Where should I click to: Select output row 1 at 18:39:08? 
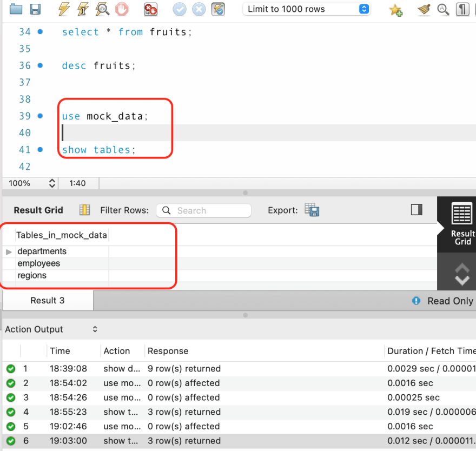coord(239,368)
